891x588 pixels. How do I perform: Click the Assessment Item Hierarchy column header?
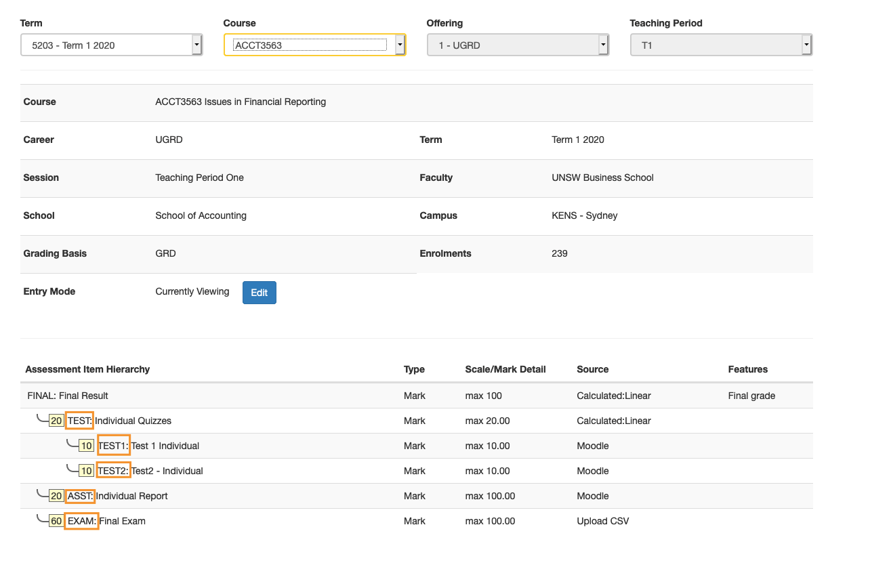click(x=87, y=369)
